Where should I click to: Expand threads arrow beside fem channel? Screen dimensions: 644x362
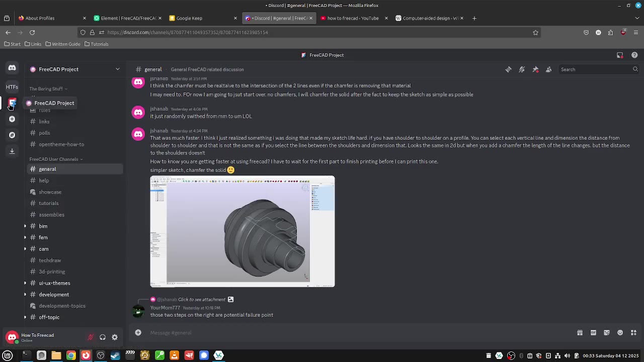tap(25, 237)
